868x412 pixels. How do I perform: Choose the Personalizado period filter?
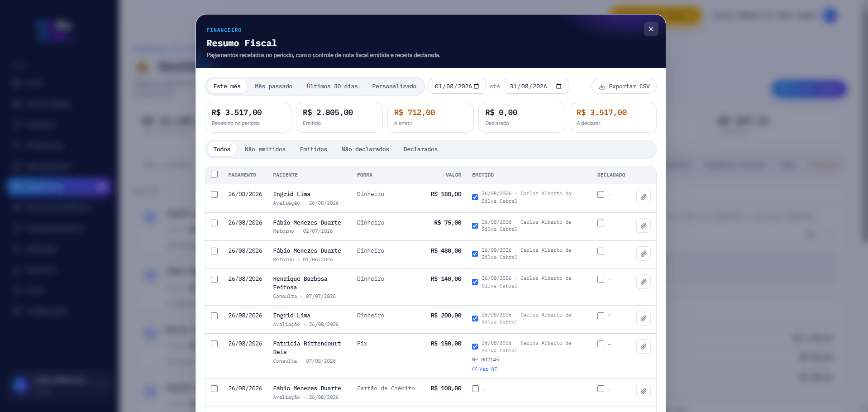click(394, 86)
